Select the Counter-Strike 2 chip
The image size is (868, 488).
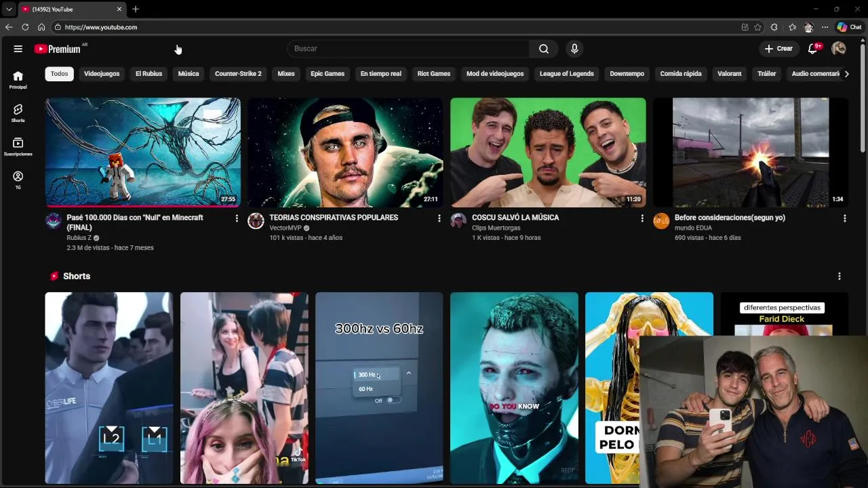click(x=238, y=74)
